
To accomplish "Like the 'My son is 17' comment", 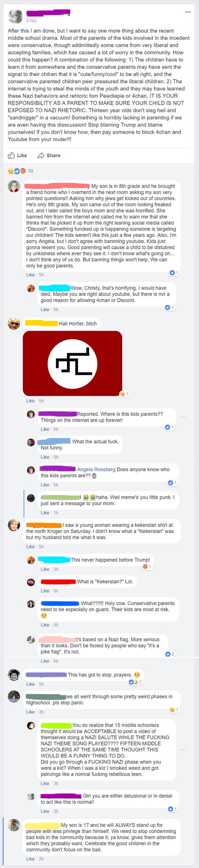I will (x=31, y=859).
